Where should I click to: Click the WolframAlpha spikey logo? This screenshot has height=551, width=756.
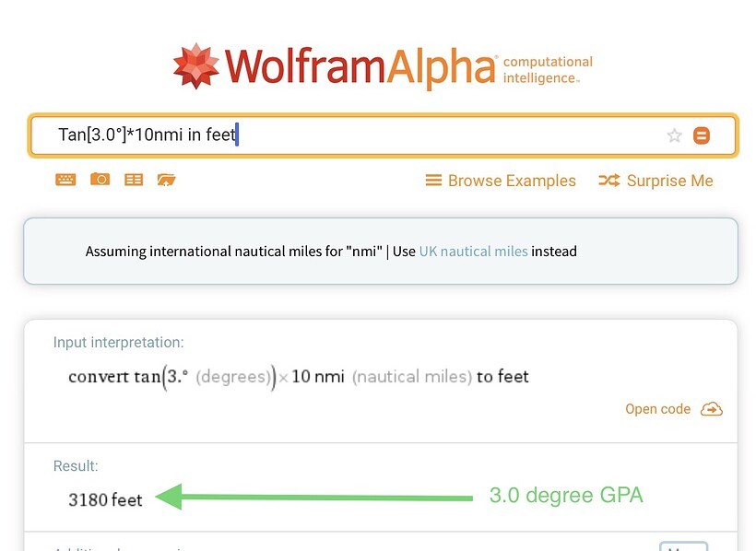pos(196,66)
